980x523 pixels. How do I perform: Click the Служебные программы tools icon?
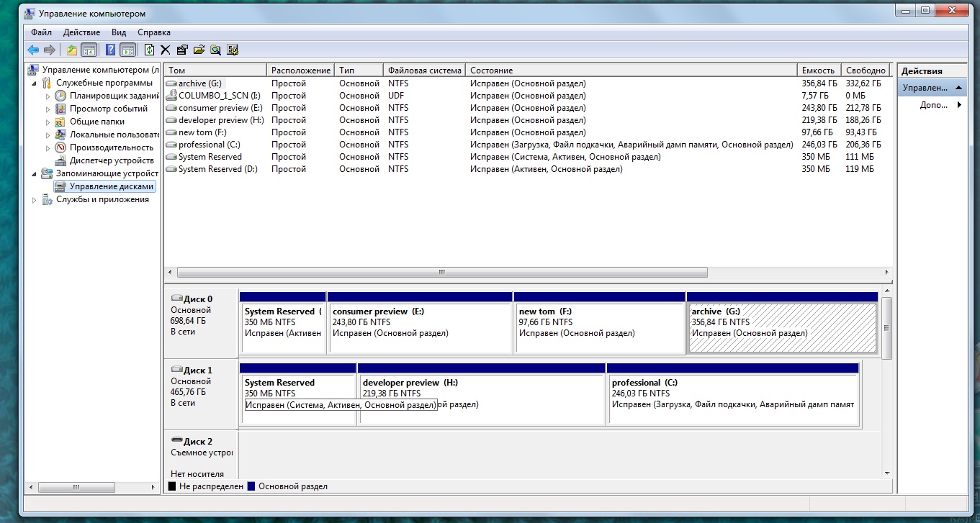[x=48, y=83]
